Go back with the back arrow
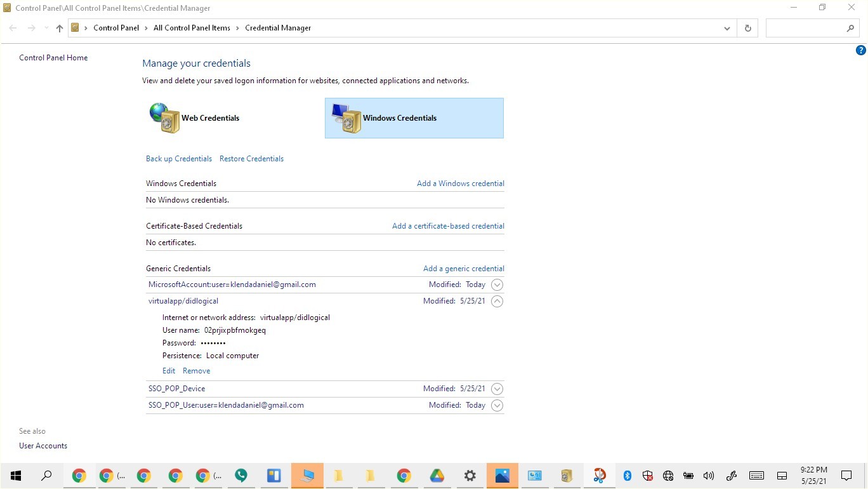Image resolution: width=868 pixels, height=489 pixels. coord(13,28)
